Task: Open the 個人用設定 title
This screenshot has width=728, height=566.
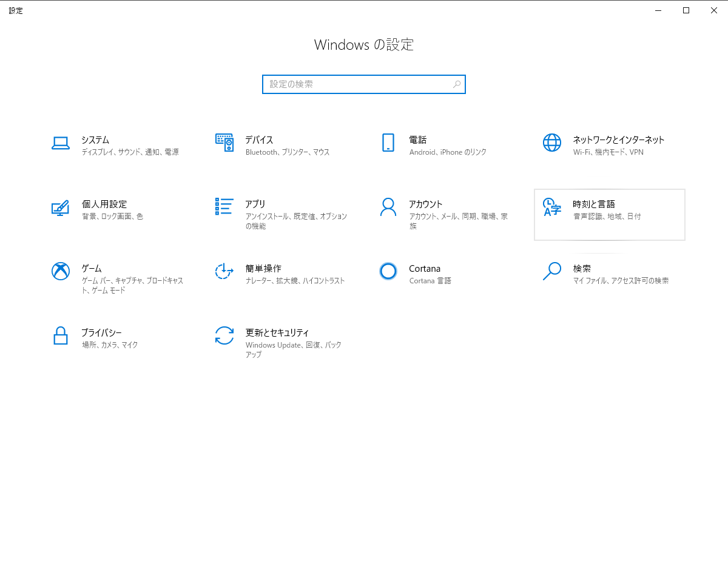Action: tap(104, 204)
